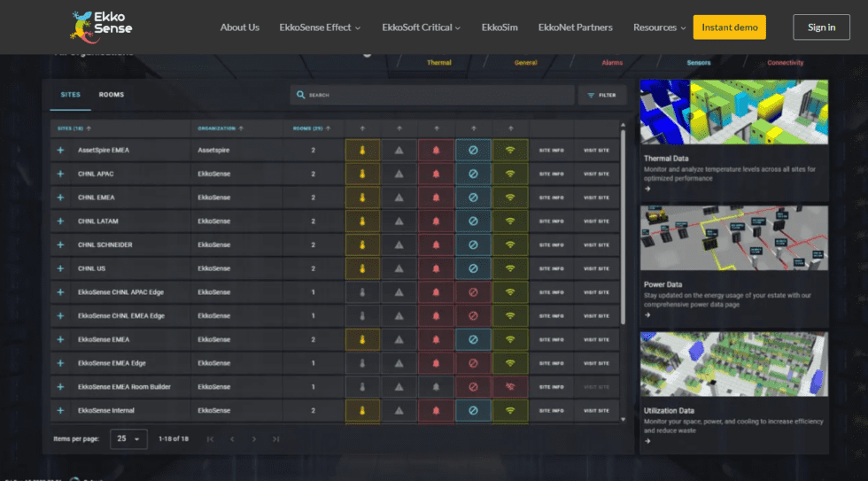Image resolution: width=868 pixels, height=481 pixels.
Task: Click sensor icon for EkkoSense Internal
Action: point(473,411)
